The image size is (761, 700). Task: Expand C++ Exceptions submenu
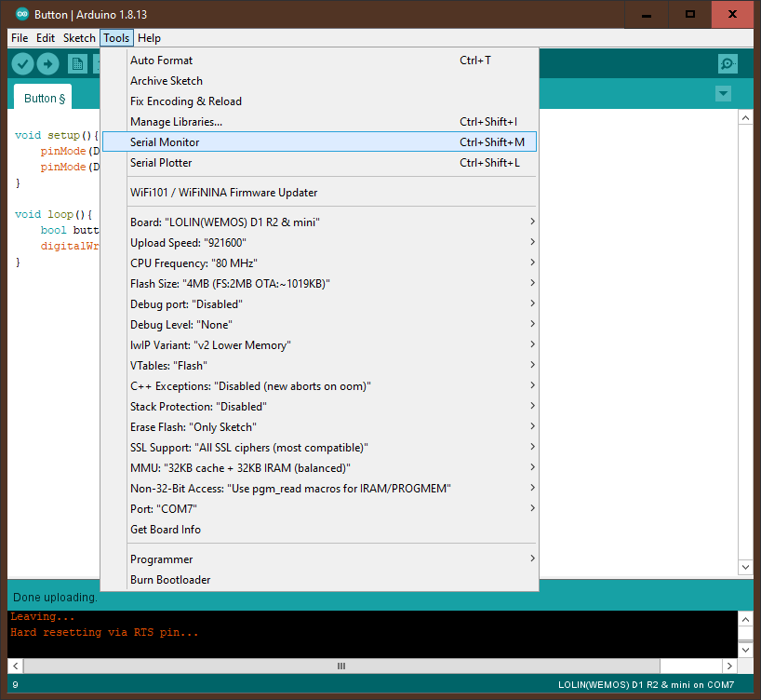point(319,385)
